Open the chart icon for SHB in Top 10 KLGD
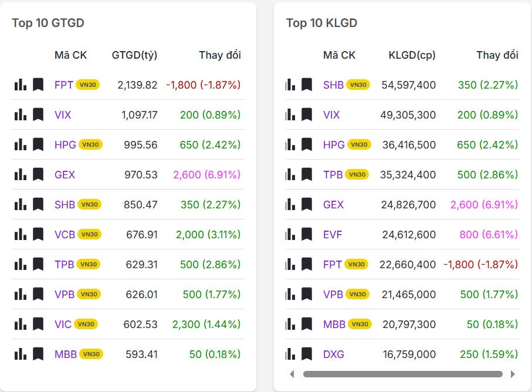 [x=290, y=85]
